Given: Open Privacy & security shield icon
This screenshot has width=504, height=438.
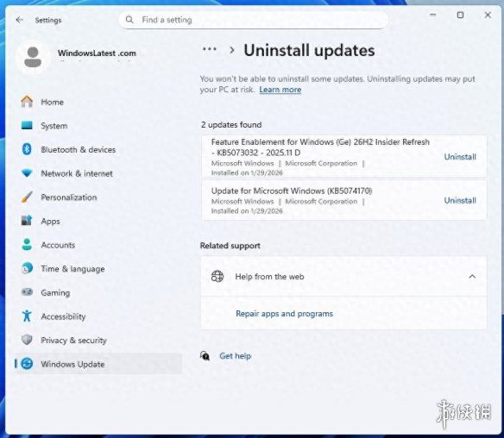Looking at the screenshot, I should coord(27,340).
